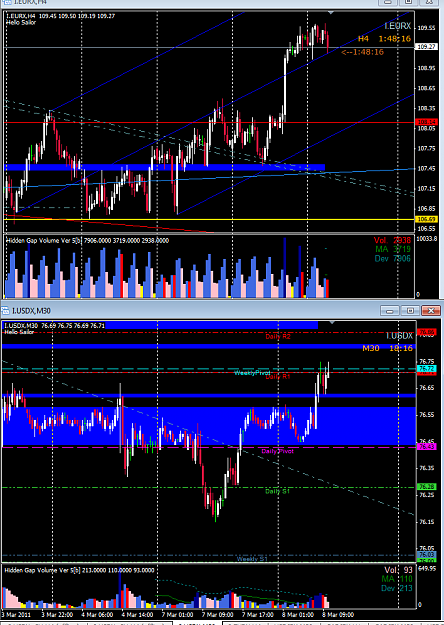Click the Vol. 93 readout
The width and height of the screenshot is (444, 625).
398,570
